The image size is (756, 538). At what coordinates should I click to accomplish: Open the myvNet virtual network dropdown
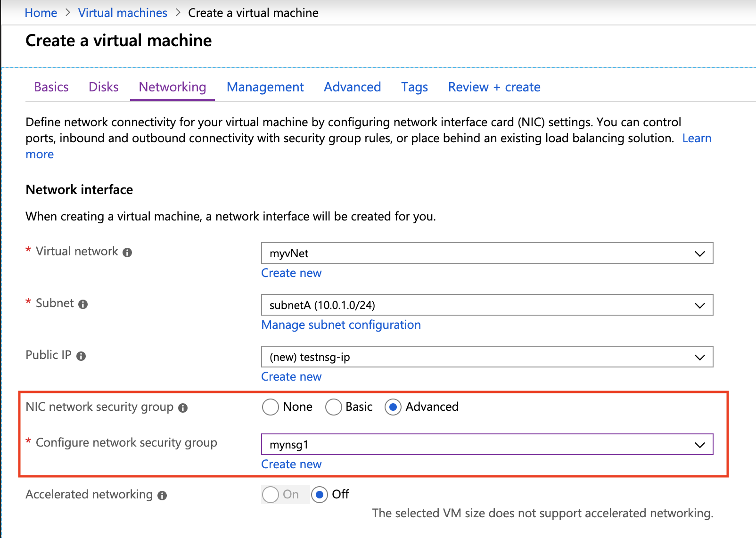[487, 253]
